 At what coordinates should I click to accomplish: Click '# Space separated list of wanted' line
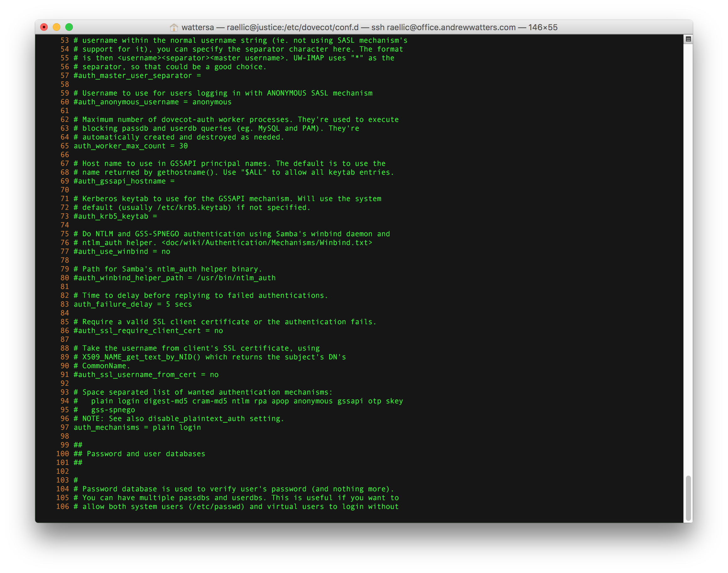[x=203, y=392]
